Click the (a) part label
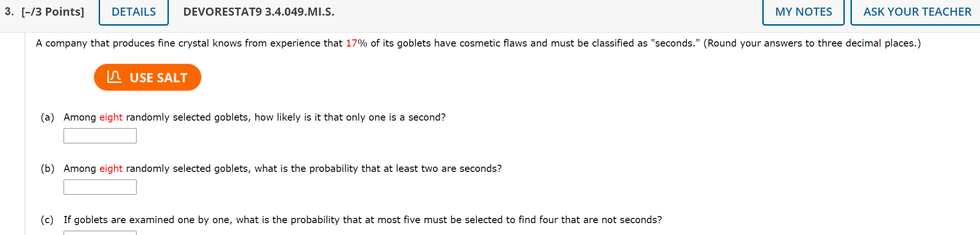Viewport: 980px width, 235px height. click(x=47, y=117)
